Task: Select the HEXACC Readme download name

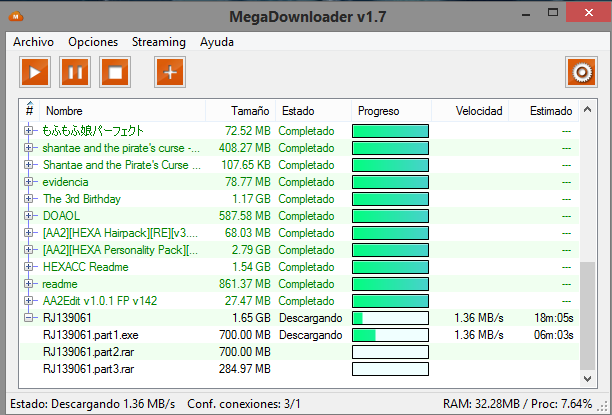Action: pos(85,267)
